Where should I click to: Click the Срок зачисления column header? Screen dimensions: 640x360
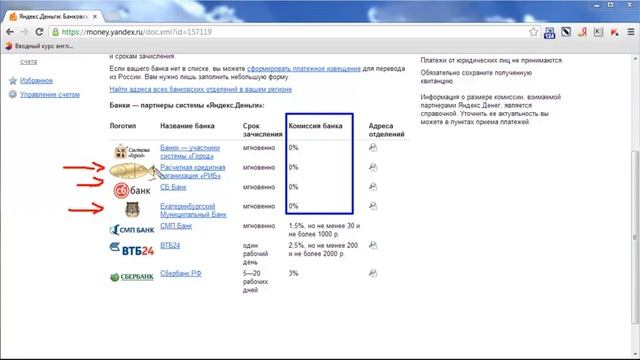pos(262,130)
